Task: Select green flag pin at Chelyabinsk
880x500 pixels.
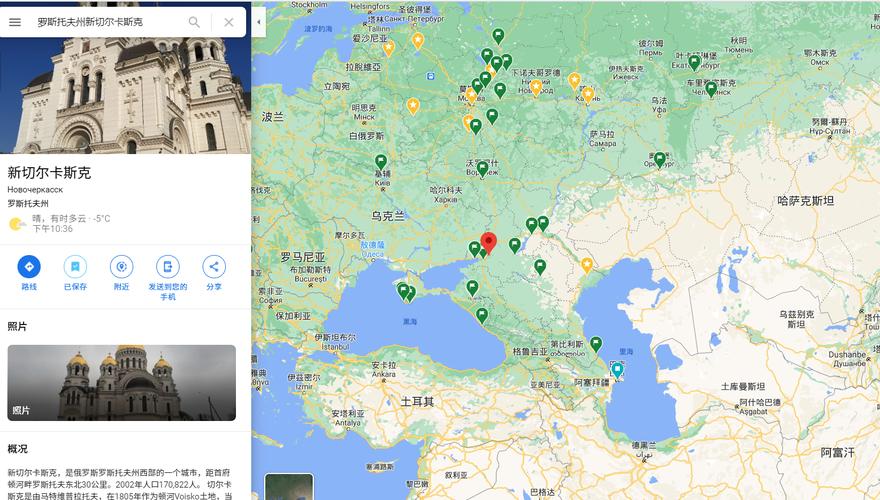Action: click(711, 89)
